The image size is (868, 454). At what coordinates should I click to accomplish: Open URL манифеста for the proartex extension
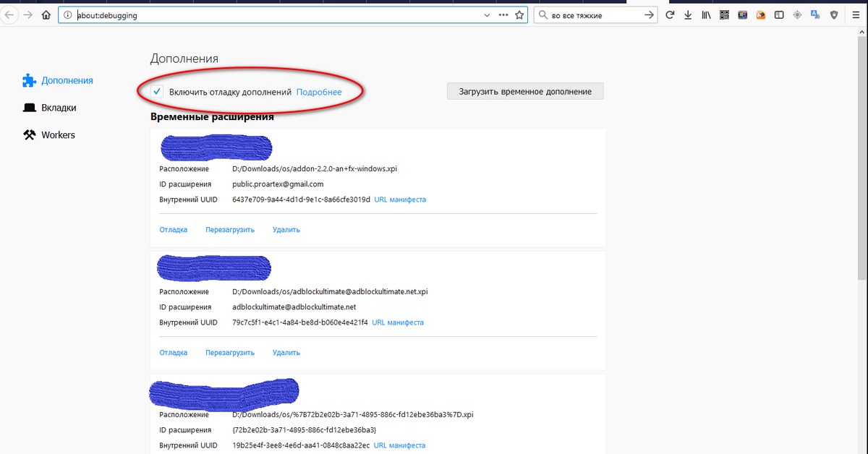(x=400, y=200)
